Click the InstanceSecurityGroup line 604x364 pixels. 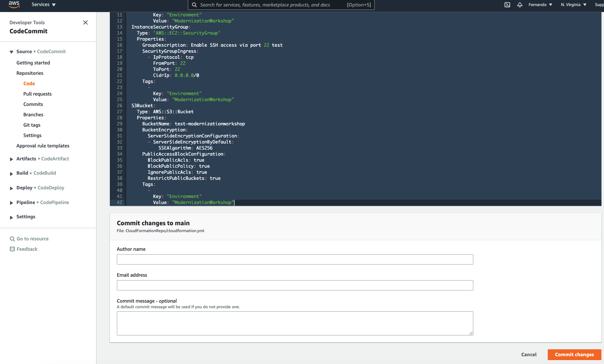161,27
